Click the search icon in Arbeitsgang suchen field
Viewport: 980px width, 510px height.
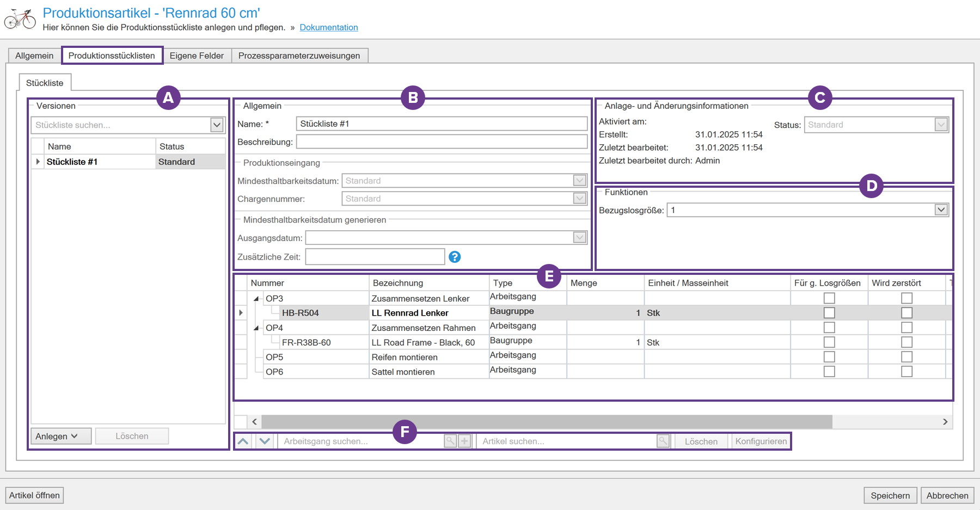450,441
